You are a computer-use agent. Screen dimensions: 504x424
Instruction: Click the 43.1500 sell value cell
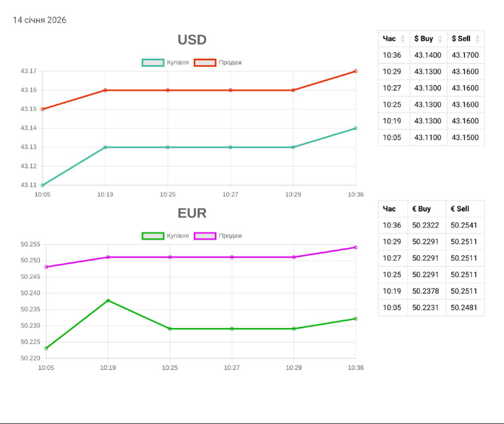(465, 138)
